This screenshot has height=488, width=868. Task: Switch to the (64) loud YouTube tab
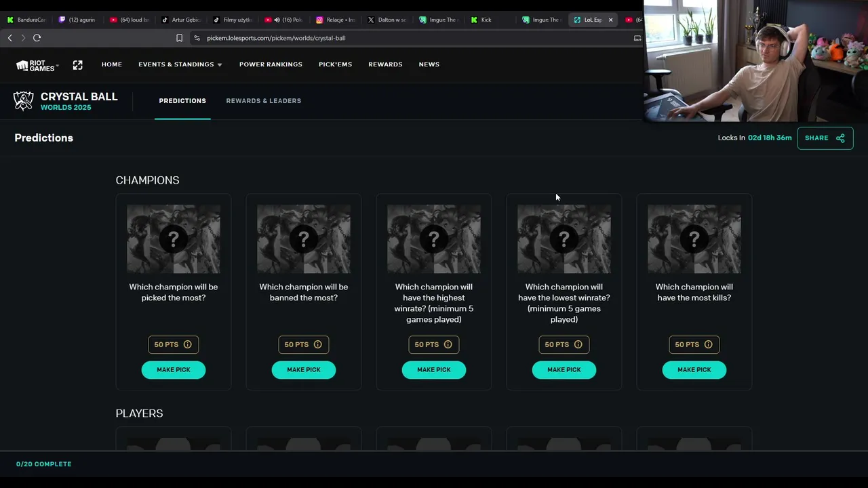point(130,20)
